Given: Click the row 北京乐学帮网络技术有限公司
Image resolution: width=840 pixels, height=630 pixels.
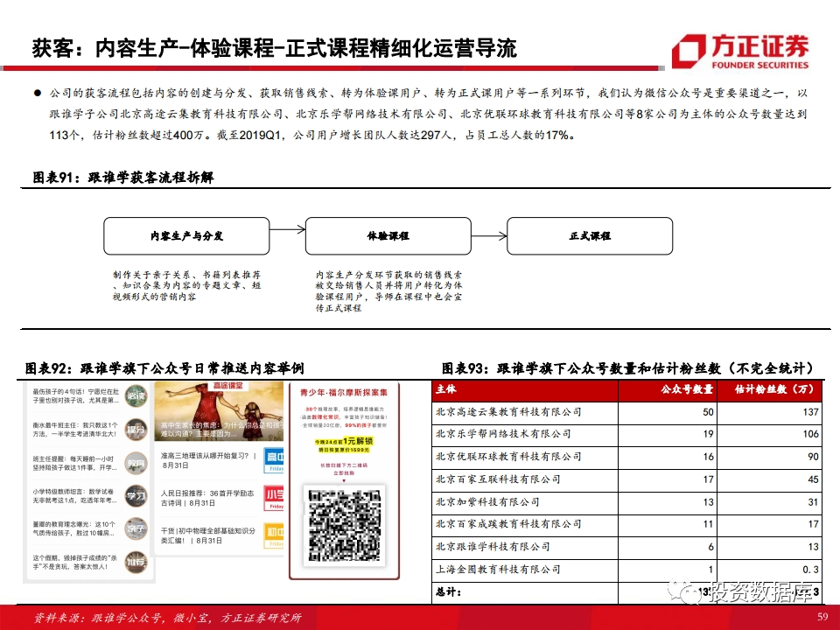Looking at the screenshot, I should click(628, 435).
